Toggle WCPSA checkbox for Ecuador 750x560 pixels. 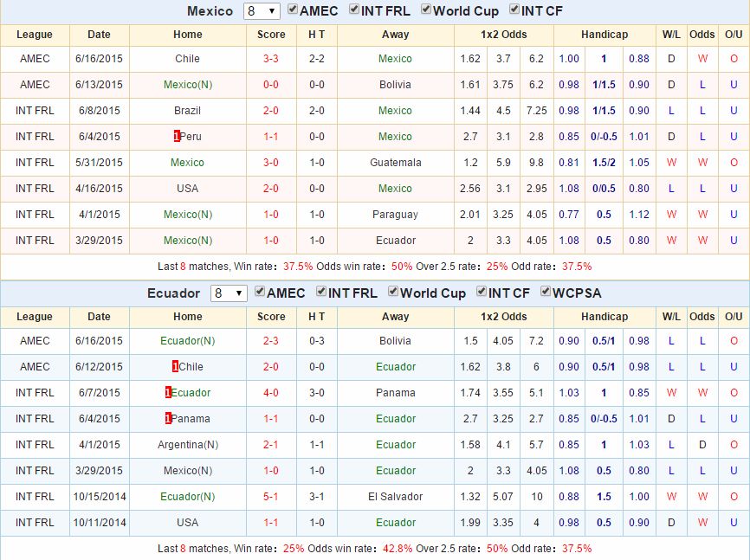click(x=545, y=291)
